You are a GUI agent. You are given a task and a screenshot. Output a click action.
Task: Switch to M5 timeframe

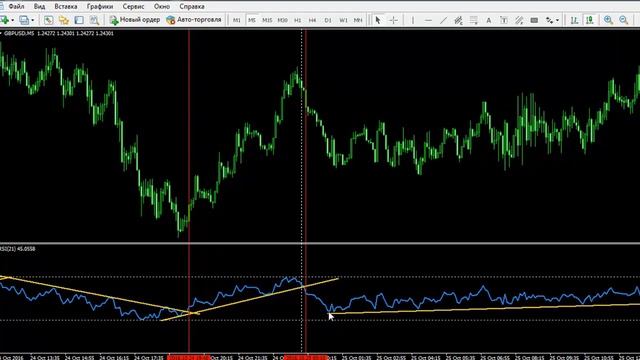pos(252,20)
